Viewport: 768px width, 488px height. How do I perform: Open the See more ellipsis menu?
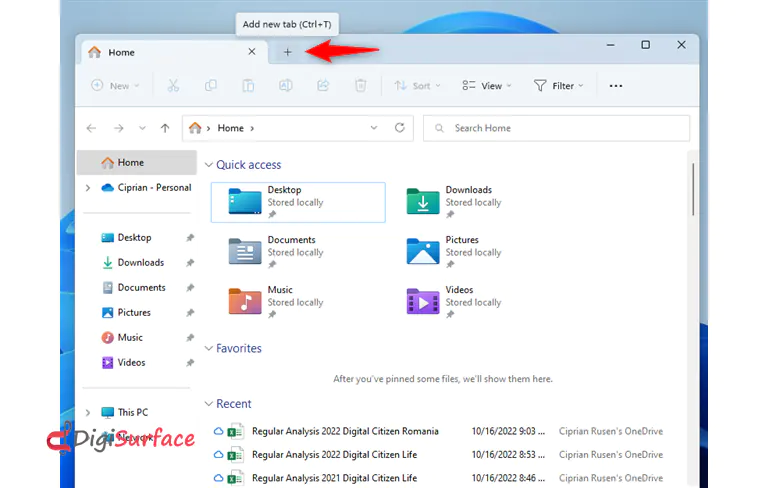tap(616, 86)
